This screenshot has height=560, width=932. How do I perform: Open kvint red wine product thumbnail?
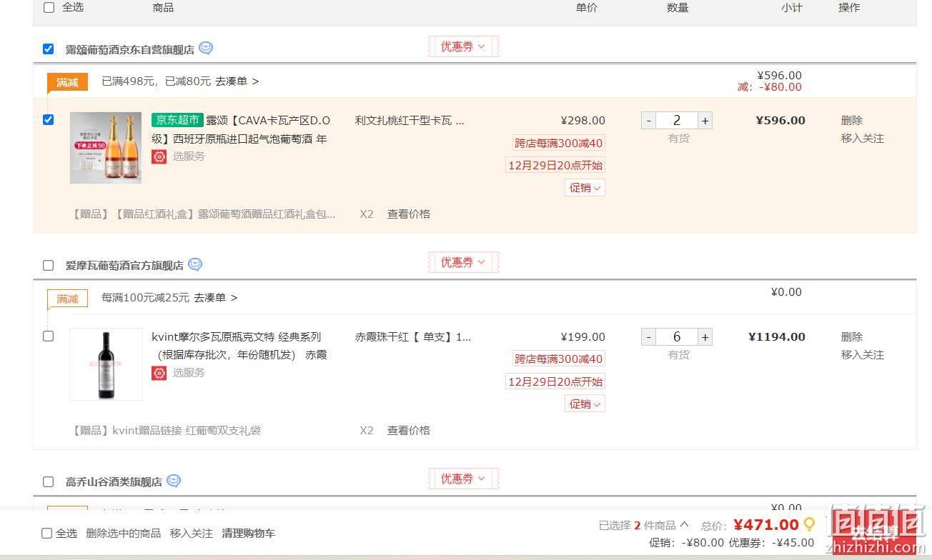106,364
